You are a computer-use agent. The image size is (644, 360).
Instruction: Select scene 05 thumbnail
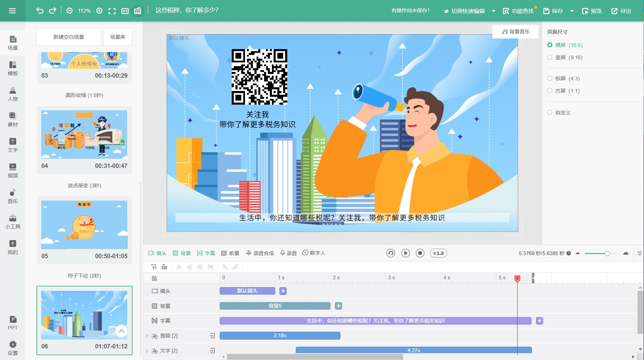(x=84, y=225)
